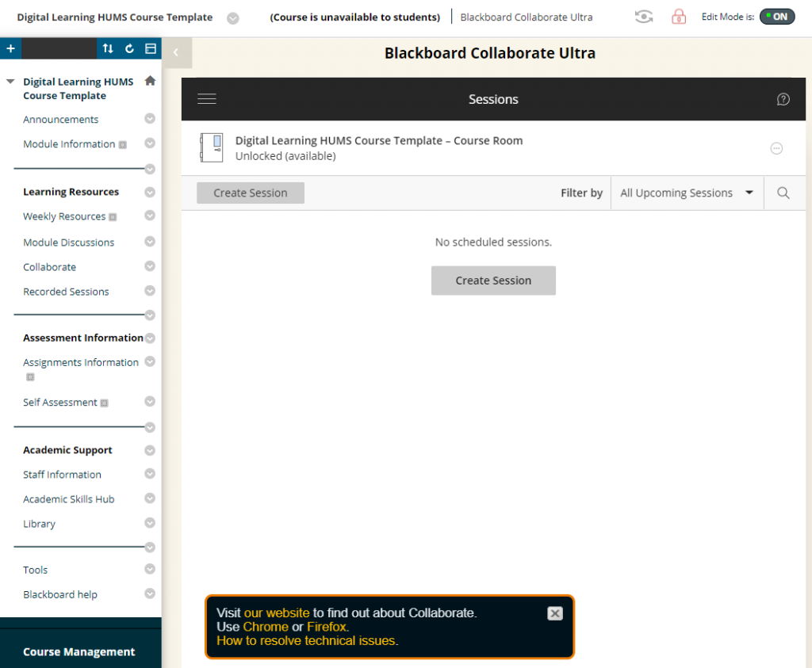Open the Sessions hamburger menu
Viewport: 812px width, 668px height.
point(207,99)
